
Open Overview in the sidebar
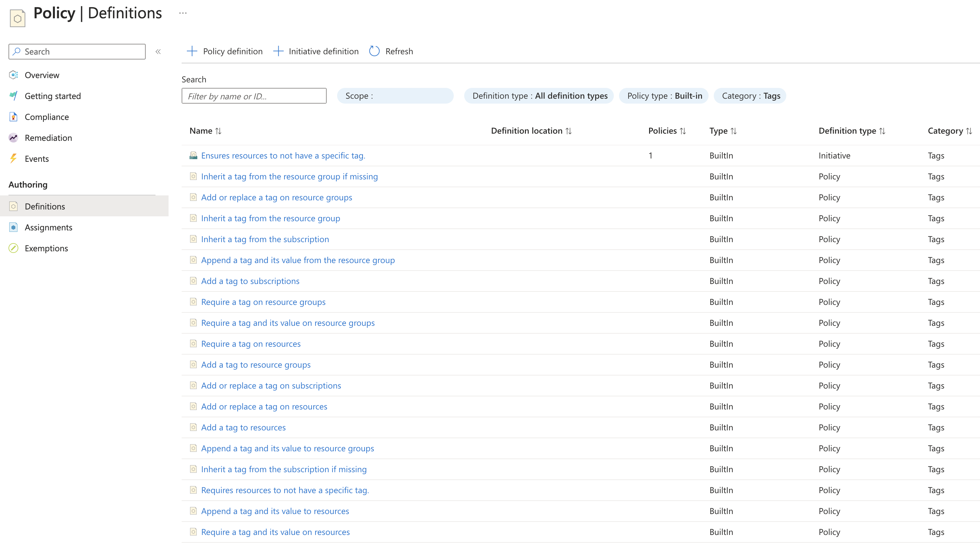[42, 75]
